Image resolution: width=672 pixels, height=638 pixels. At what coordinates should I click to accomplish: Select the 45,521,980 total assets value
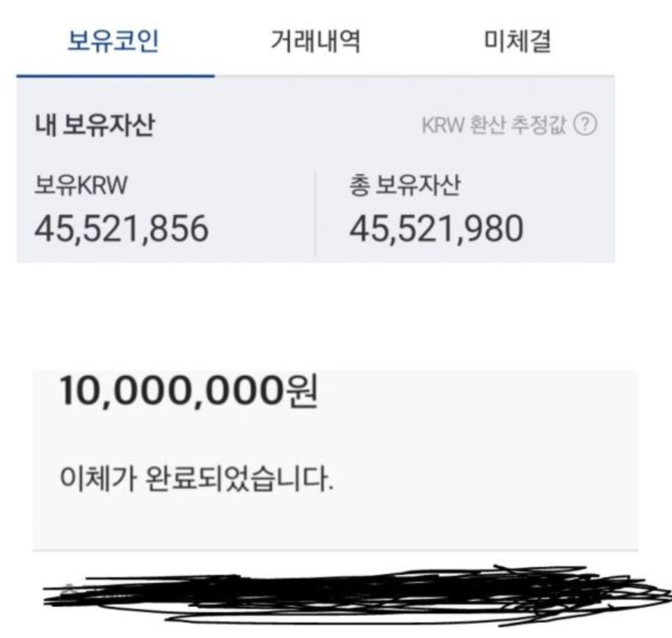(436, 228)
